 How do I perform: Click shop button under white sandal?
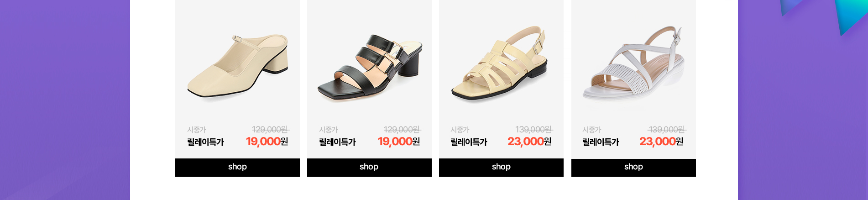tap(633, 167)
